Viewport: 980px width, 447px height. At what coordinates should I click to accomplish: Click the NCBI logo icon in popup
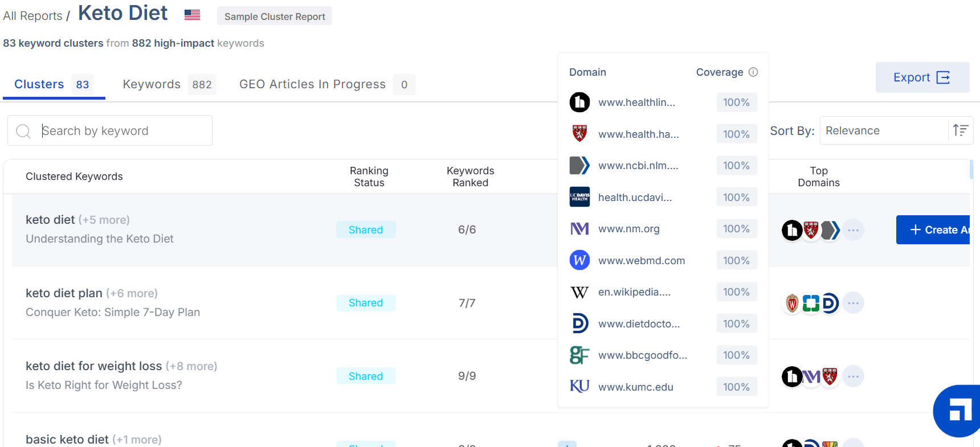(579, 166)
